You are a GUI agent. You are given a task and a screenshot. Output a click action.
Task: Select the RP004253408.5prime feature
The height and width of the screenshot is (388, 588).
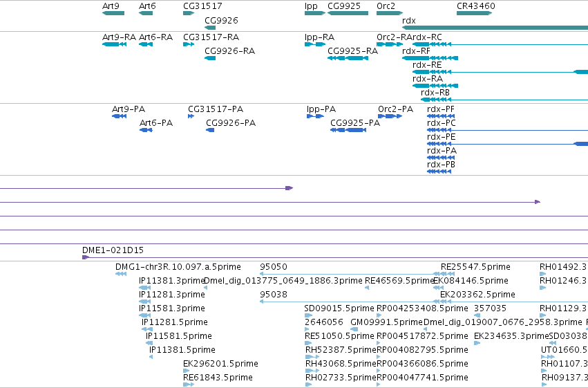pyautogui.click(x=379, y=315)
